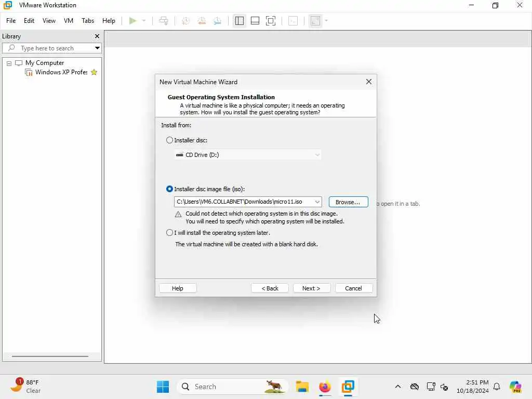
Task: Click the favorite star on Windows XP
Action: [94, 72]
